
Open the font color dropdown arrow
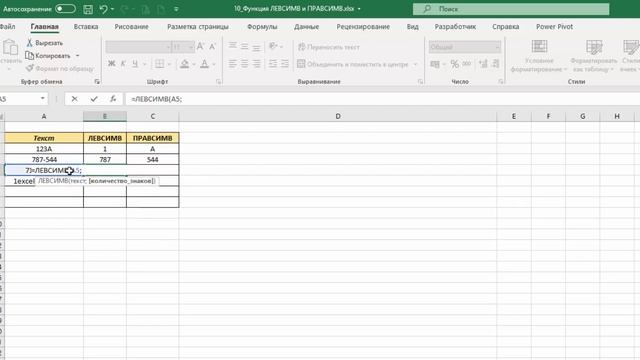(x=214, y=64)
